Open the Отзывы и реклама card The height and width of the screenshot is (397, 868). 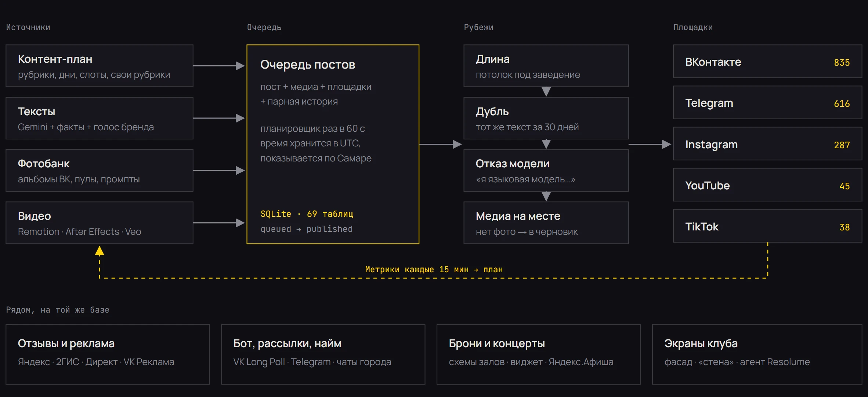[108, 354]
